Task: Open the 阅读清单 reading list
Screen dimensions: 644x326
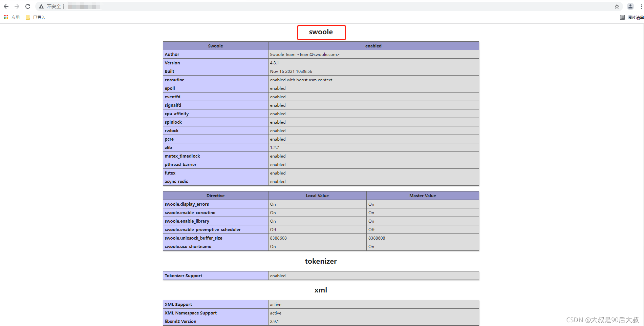Action: 632,17
